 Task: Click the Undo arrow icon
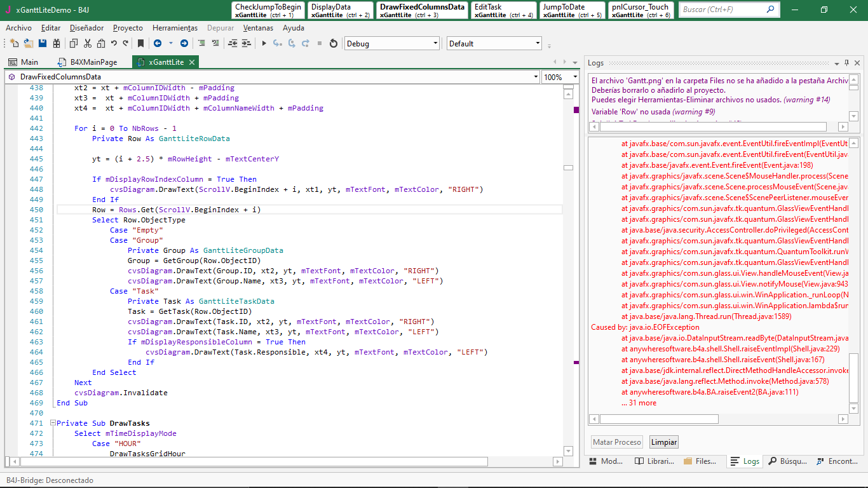pyautogui.click(x=114, y=43)
